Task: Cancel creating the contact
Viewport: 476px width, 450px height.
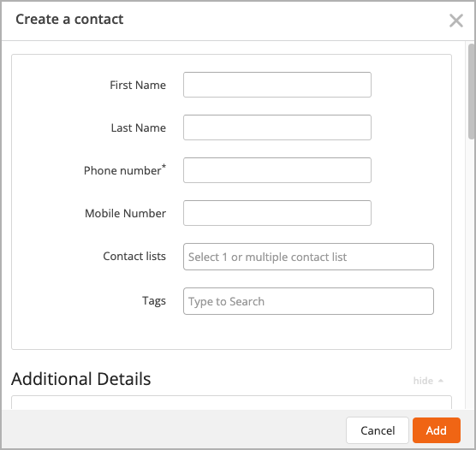Action: point(378,430)
